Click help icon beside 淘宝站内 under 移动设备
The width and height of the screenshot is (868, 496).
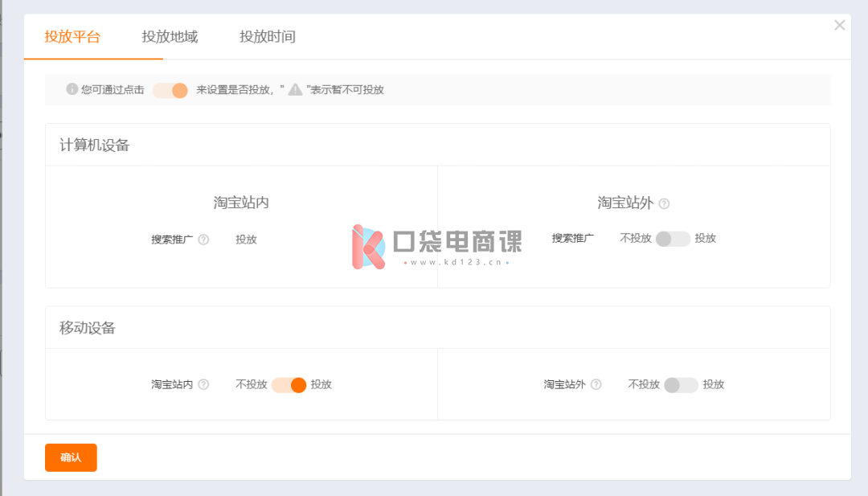pyautogui.click(x=203, y=385)
